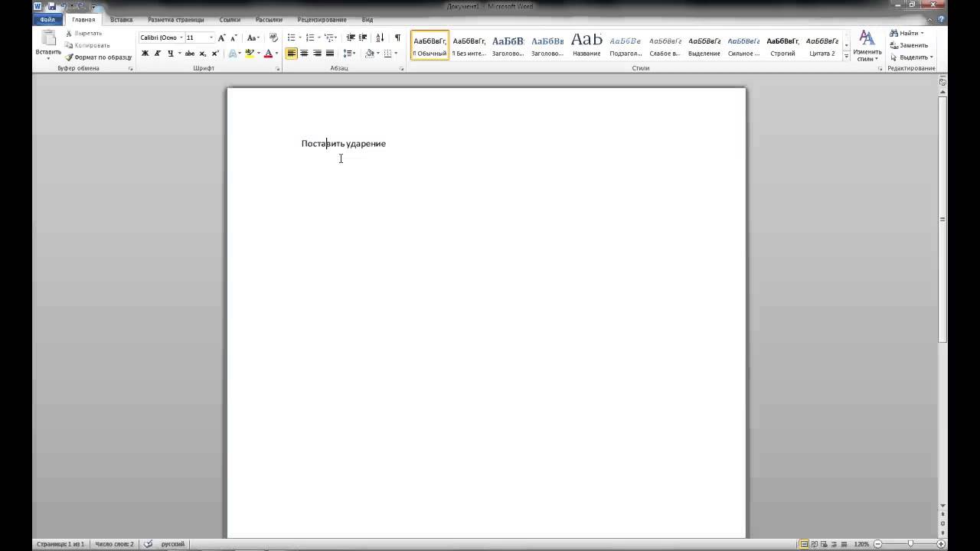The image size is (980, 551).
Task: Click the русский language indicator
Action: click(173, 544)
